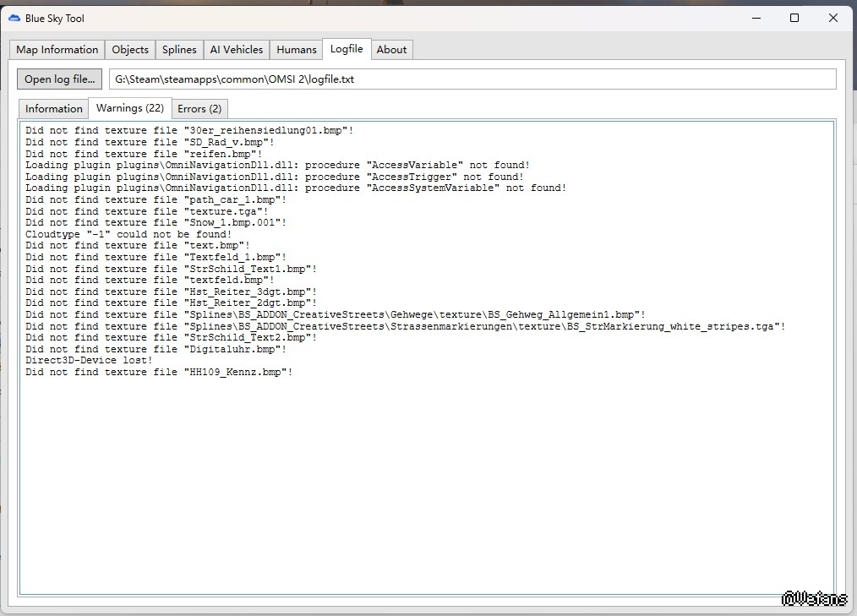Viewport: 857px width, 616px height.
Task: Maximize the Blue Sky Tool window
Action: [x=794, y=18]
